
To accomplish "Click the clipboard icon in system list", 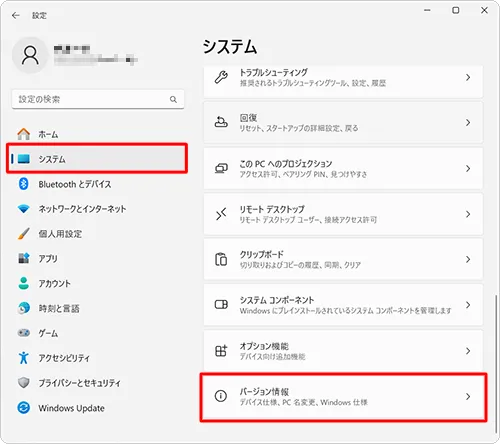I will [221, 259].
